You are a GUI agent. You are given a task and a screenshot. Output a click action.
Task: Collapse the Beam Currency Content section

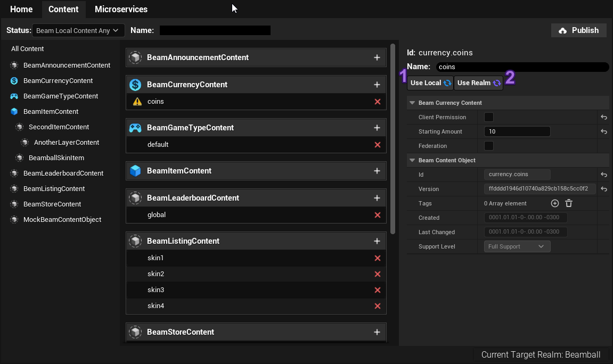click(x=412, y=103)
